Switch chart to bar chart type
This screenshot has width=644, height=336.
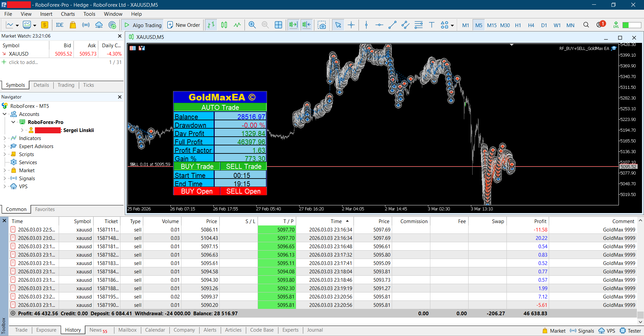click(x=211, y=25)
